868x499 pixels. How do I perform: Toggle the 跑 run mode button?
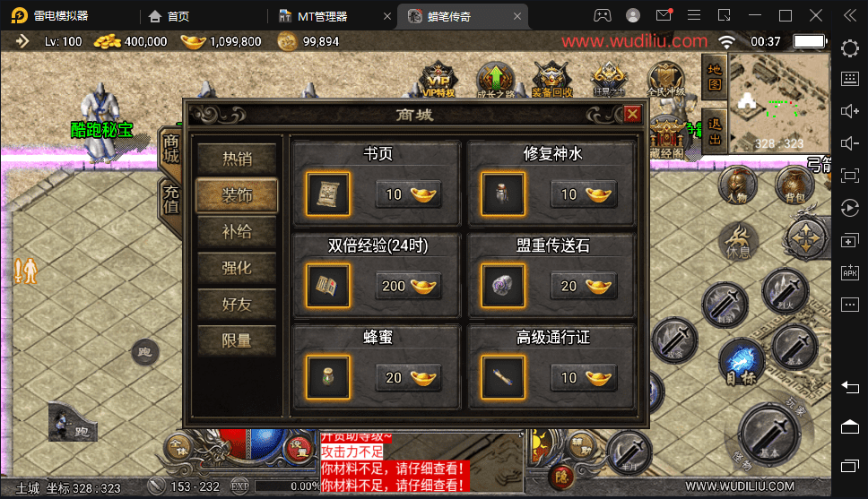tap(145, 352)
